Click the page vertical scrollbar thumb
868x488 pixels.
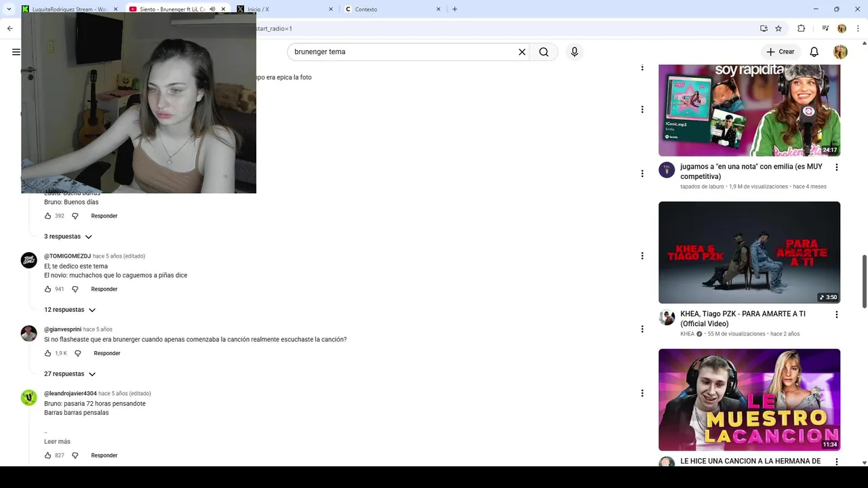[864, 281]
